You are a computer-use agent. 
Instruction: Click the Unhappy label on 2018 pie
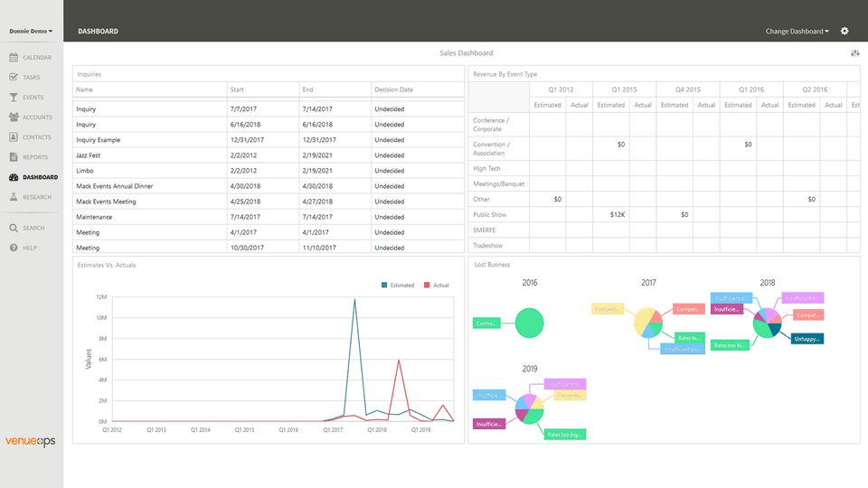point(807,339)
